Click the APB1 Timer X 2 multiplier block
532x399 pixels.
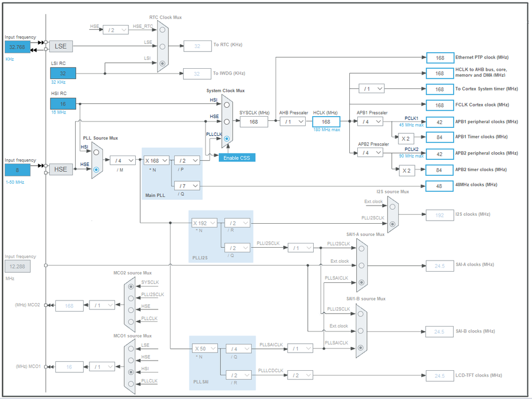coord(406,139)
